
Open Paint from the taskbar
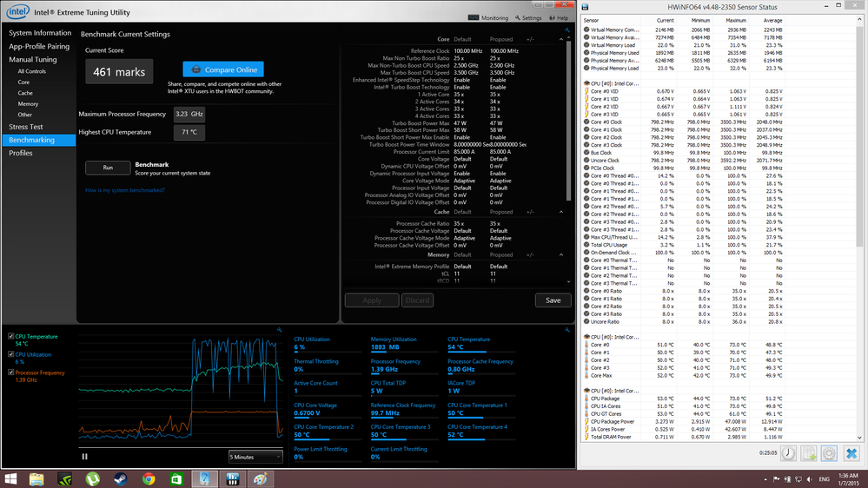pyautogui.click(x=260, y=478)
